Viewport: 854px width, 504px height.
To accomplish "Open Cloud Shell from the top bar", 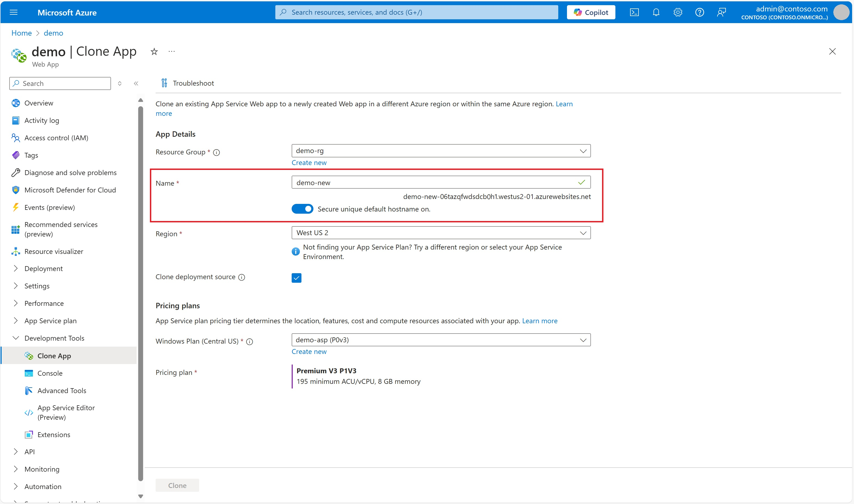I will click(x=634, y=12).
